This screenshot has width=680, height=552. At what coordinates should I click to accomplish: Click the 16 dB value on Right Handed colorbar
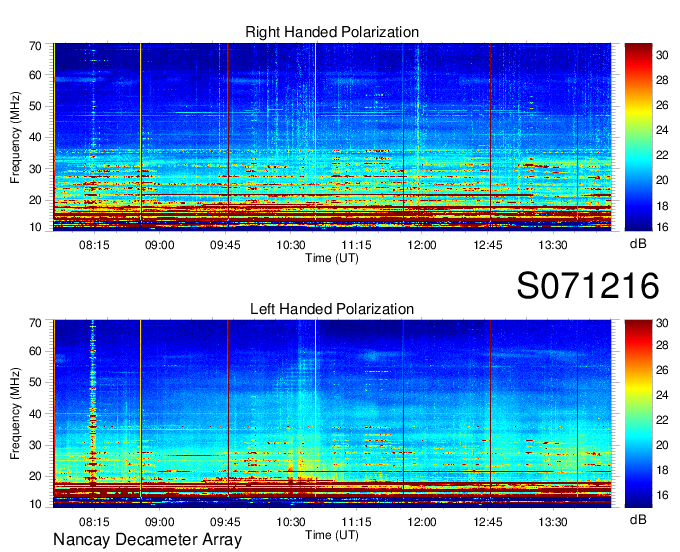pyautogui.click(x=662, y=227)
